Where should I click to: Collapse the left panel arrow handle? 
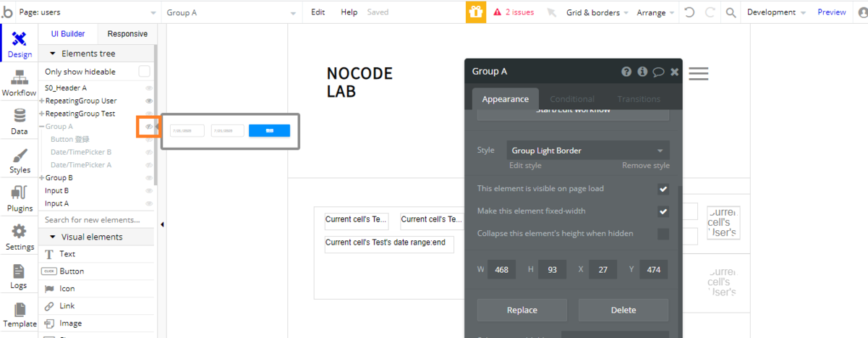coord(162,224)
